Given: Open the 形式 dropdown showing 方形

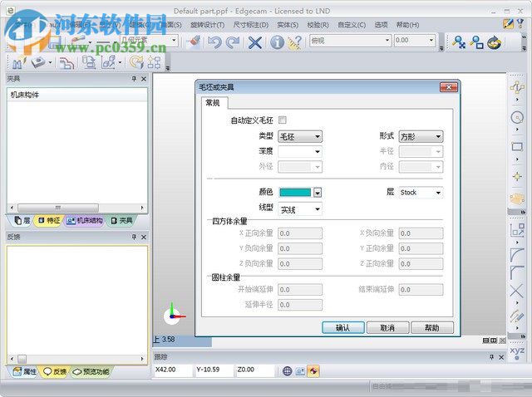Looking at the screenshot, I should pos(421,137).
